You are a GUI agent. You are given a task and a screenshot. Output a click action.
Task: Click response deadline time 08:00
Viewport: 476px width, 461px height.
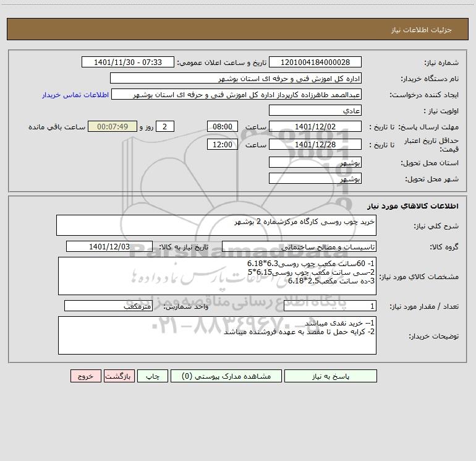222,126
